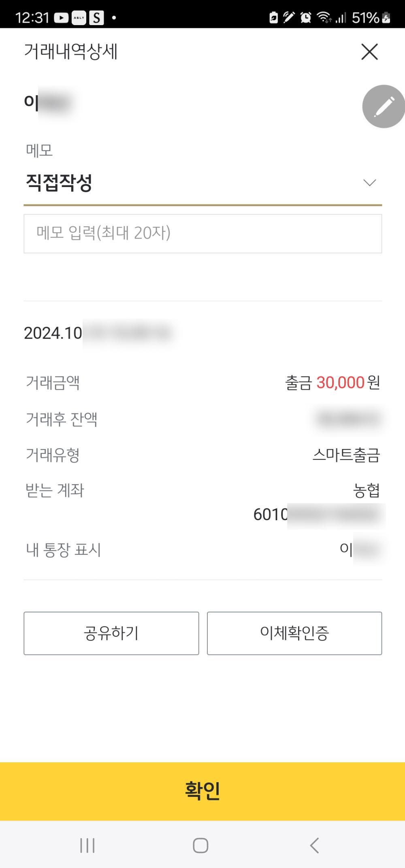Tap the battery percentage indicator

click(365, 18)
